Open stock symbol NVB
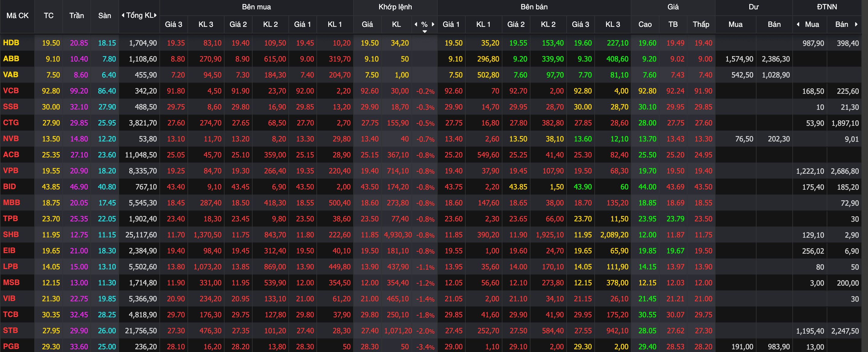Screen dimensions: 868x352 tap(11, 138)
